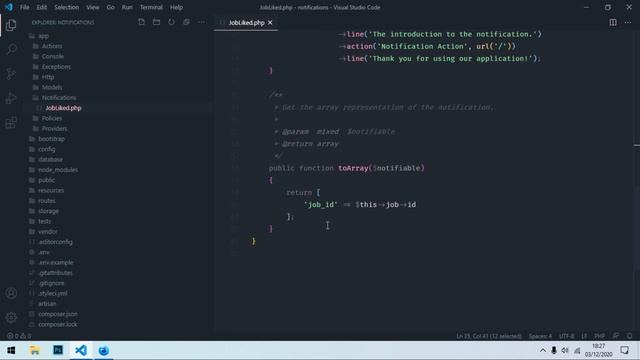
Task: Close the JobLiked.php tab
Action: tap(270, 23)
